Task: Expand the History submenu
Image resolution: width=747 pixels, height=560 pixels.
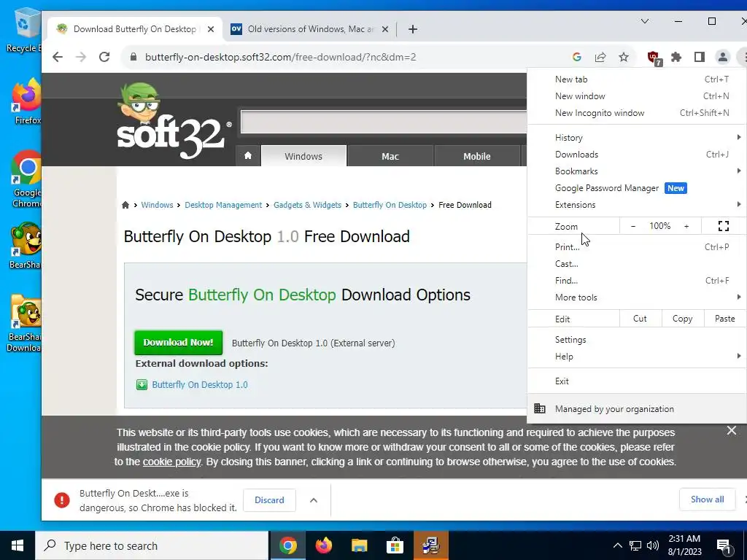Action: tap(637, 138)
